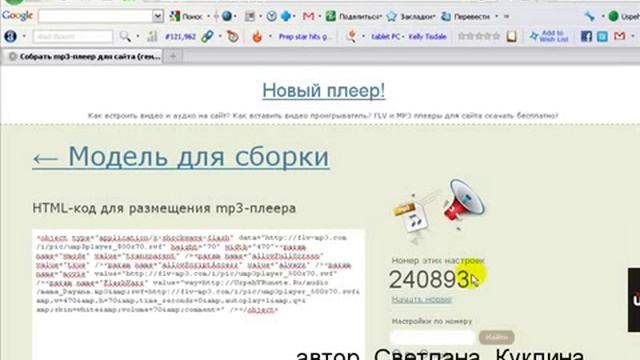
Task: Click the gray news page icon
Action: click(250, 16)
